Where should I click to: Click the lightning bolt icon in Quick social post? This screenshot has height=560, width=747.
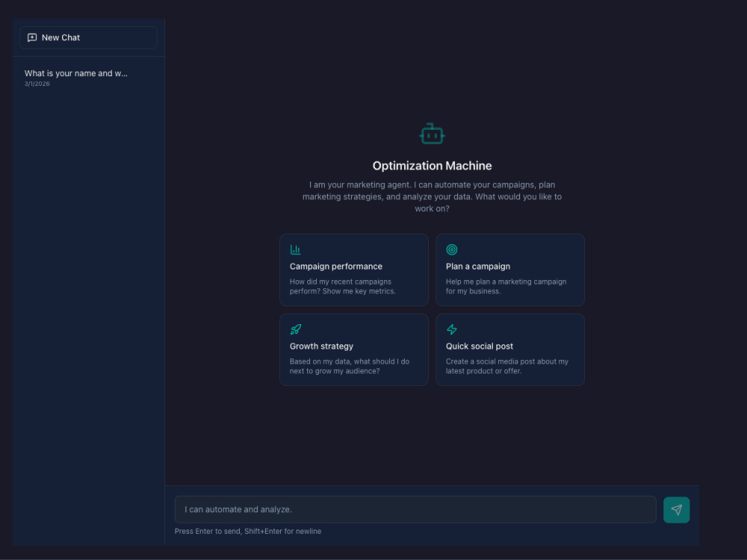point(452,329)
